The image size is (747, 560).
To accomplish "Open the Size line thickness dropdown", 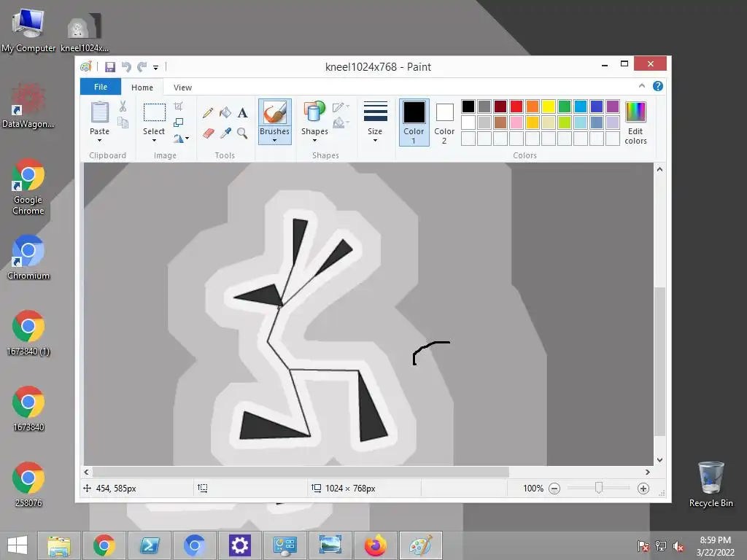I will pos(375,122).
